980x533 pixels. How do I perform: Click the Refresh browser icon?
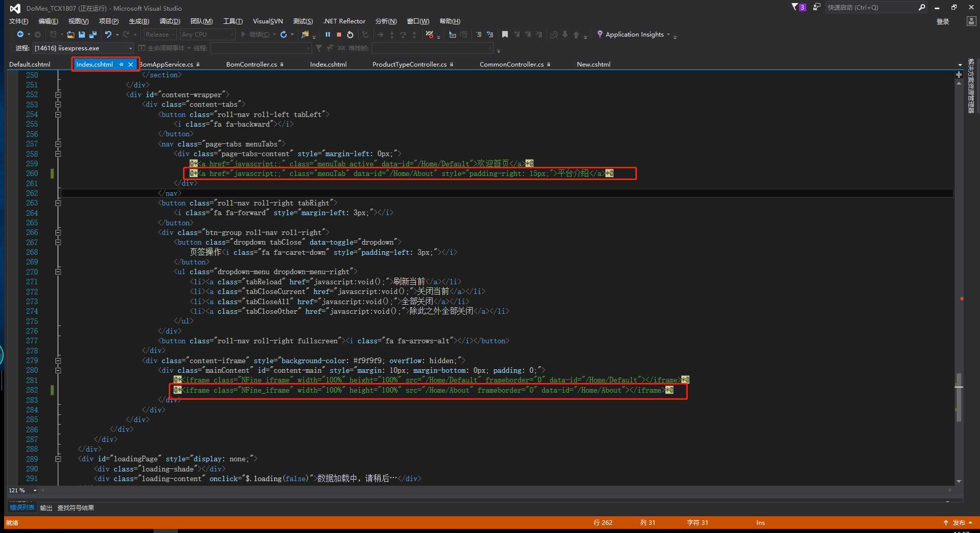point(284,34)
